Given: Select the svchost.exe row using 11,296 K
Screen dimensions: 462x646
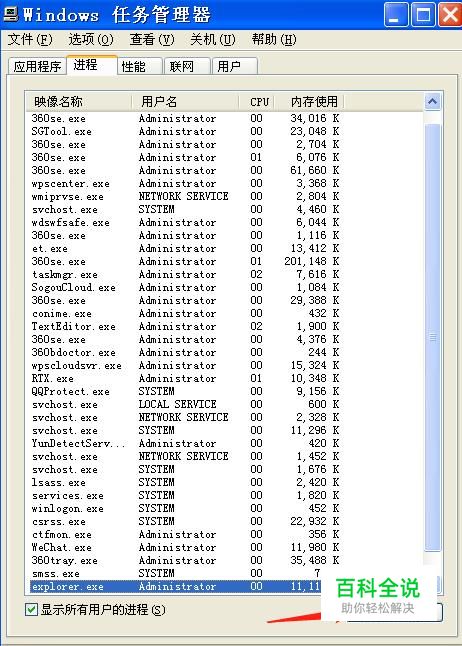Looking at the screenshot, I should pyautogui.click(x=185, y=431).
